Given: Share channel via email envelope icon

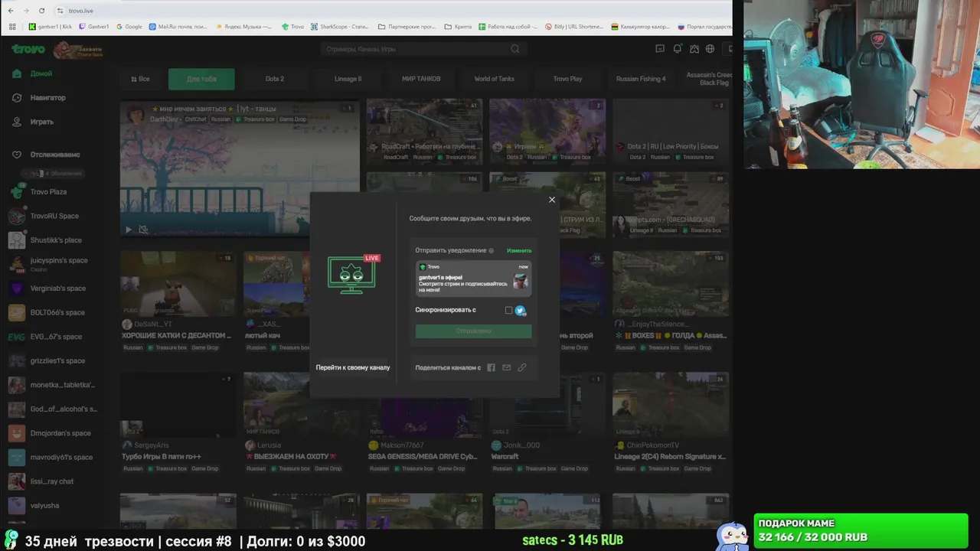Looking at the screenshot, I should 506,367.
